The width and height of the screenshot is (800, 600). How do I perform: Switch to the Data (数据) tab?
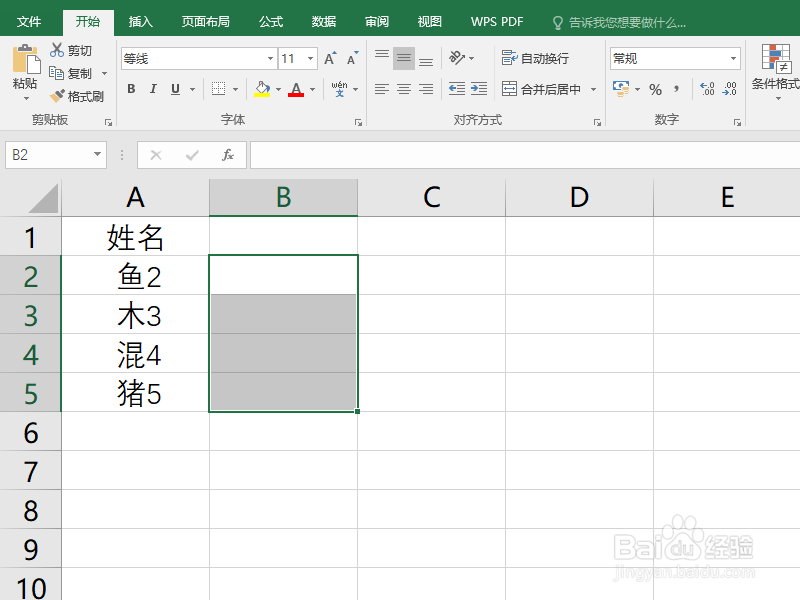point(324,21)
